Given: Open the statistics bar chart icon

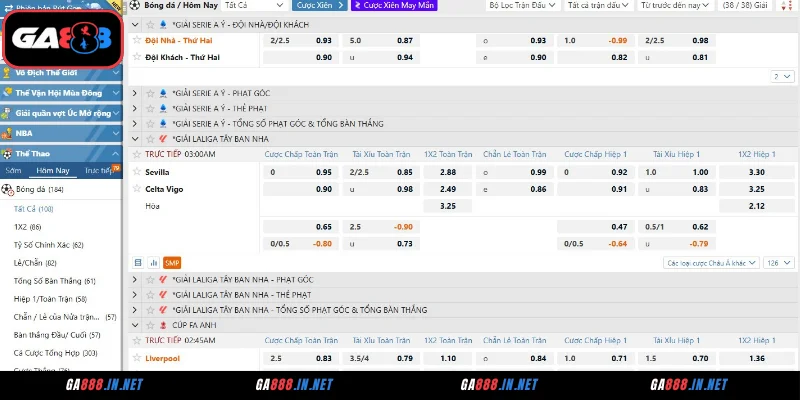Looking at the screenshot, I should [153, 263].
